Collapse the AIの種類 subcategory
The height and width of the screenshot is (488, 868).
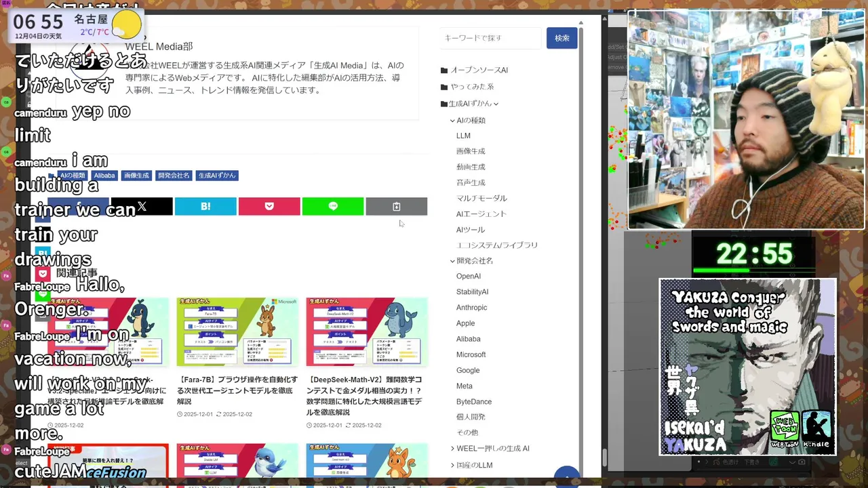pyautogui.click(x=452, y=121)
